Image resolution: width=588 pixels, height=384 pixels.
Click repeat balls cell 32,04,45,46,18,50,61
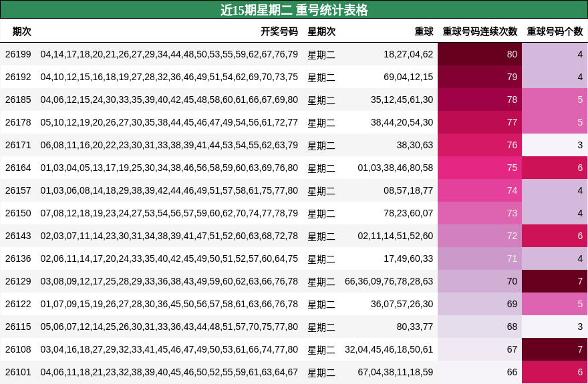point(389,349)
